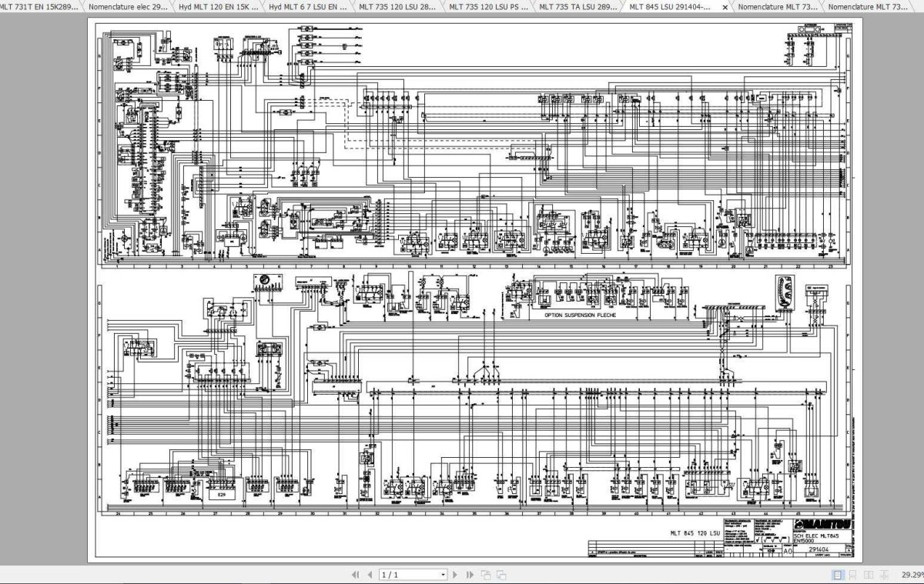This screenshot has width=924, height=584.
Task: Enable continuous scrolling page mode
Action: (853, 575)
